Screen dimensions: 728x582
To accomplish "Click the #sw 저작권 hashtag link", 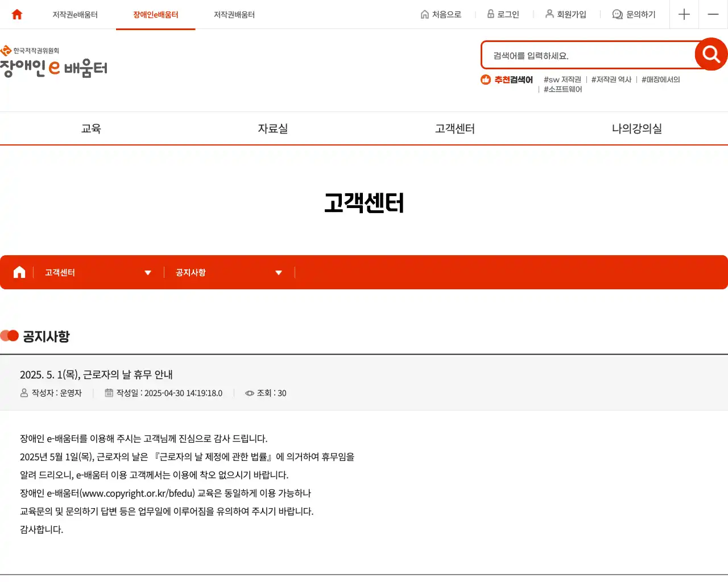I will [x=562, y=80].
